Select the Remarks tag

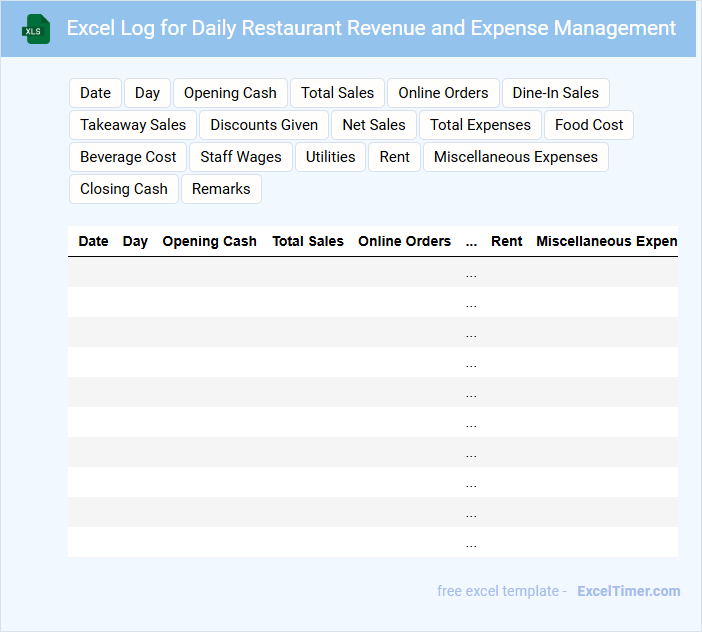[x=221, y=189]
